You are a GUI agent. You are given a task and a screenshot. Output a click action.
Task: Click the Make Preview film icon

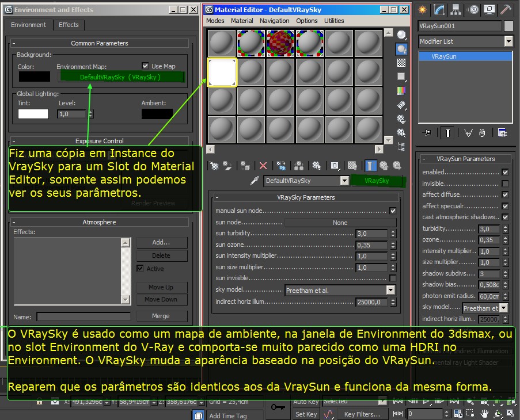[401, 105]
